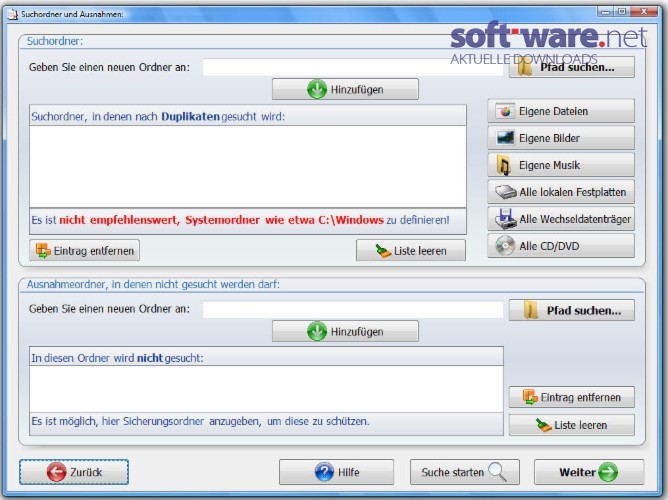Click inside the Suchordner duplicates list
Viewport: 668px width, 500px height.
(248, 167)
